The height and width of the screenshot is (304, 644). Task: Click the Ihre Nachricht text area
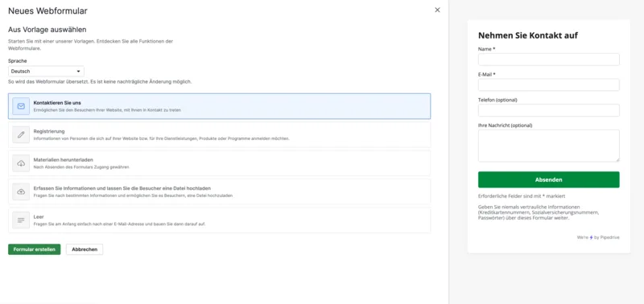(x=549, y=146)
